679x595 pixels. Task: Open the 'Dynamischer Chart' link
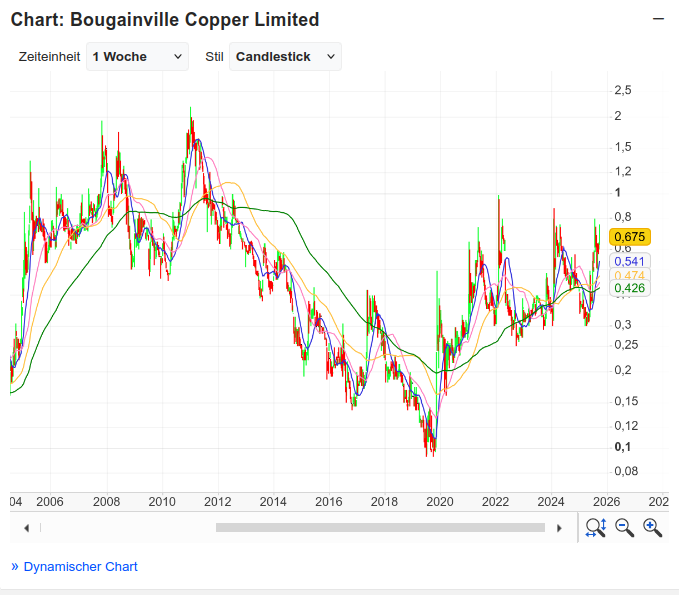pos(81,566)
